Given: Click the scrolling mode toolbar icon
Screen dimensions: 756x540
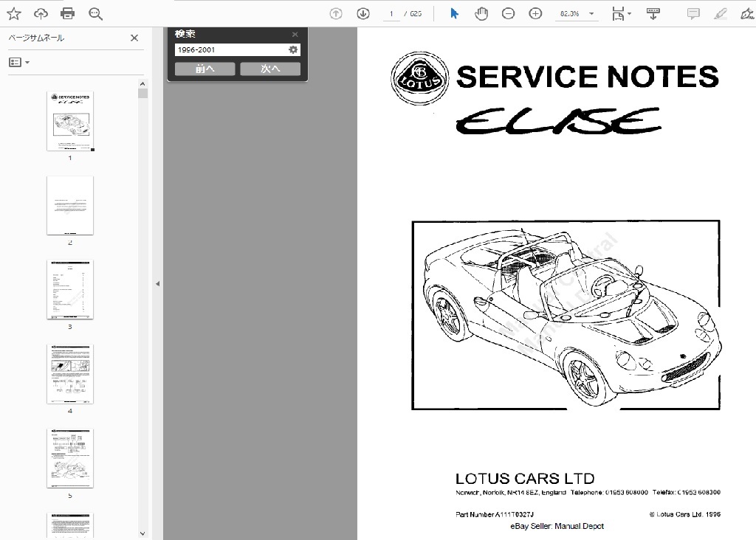Looking at the screenshot, I should (x=653, y=14).
